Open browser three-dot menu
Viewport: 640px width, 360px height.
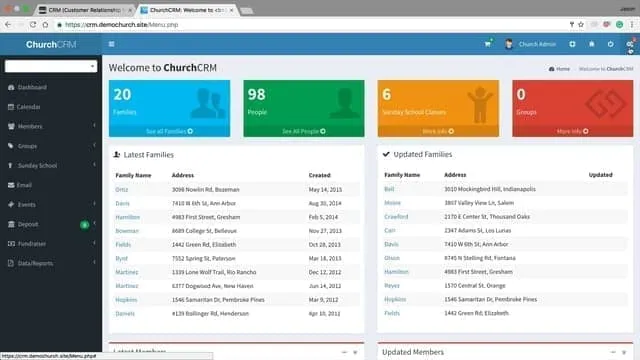click(x=632, y=24)
